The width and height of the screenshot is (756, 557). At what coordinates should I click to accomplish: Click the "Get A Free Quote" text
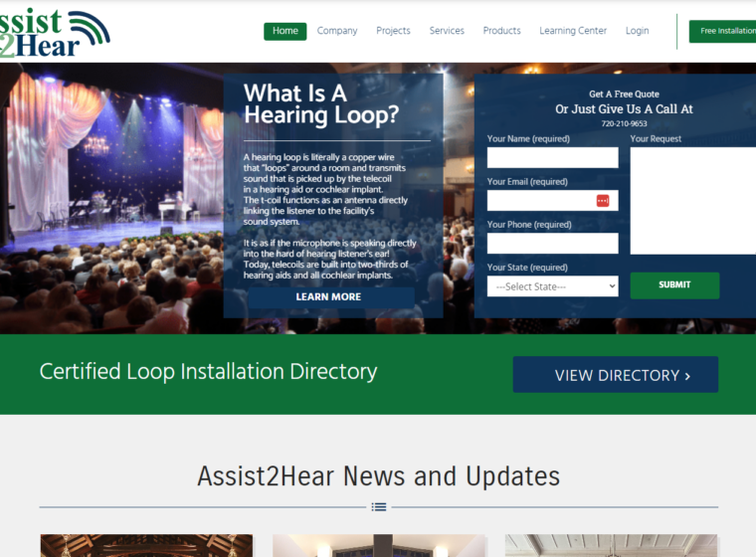coord(624,94)
